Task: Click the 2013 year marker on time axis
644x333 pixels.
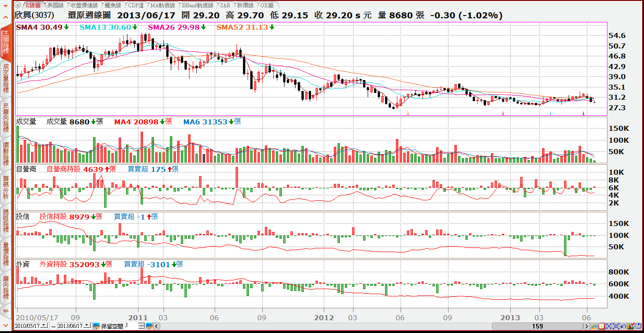Action: tap(510, 317)
